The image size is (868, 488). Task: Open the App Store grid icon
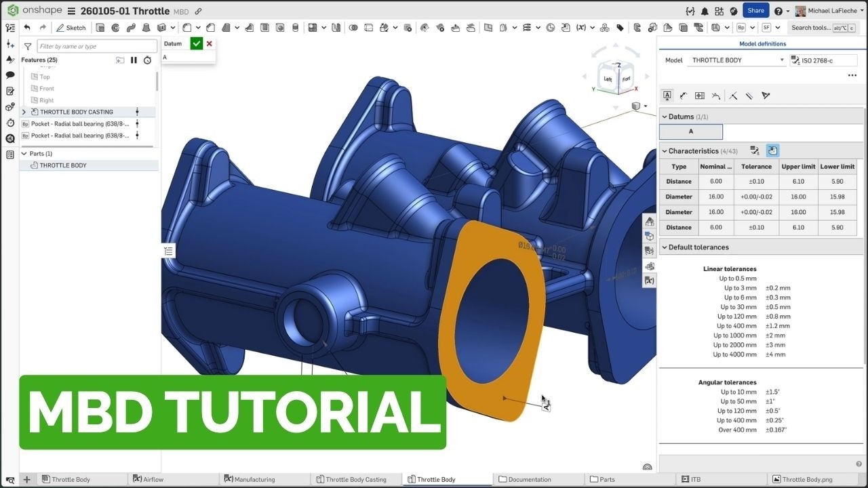coord(719,11)
